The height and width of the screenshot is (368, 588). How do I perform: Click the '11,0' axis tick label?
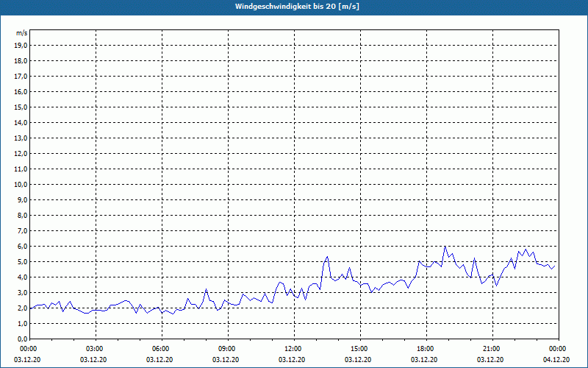[x=21, y=169]
